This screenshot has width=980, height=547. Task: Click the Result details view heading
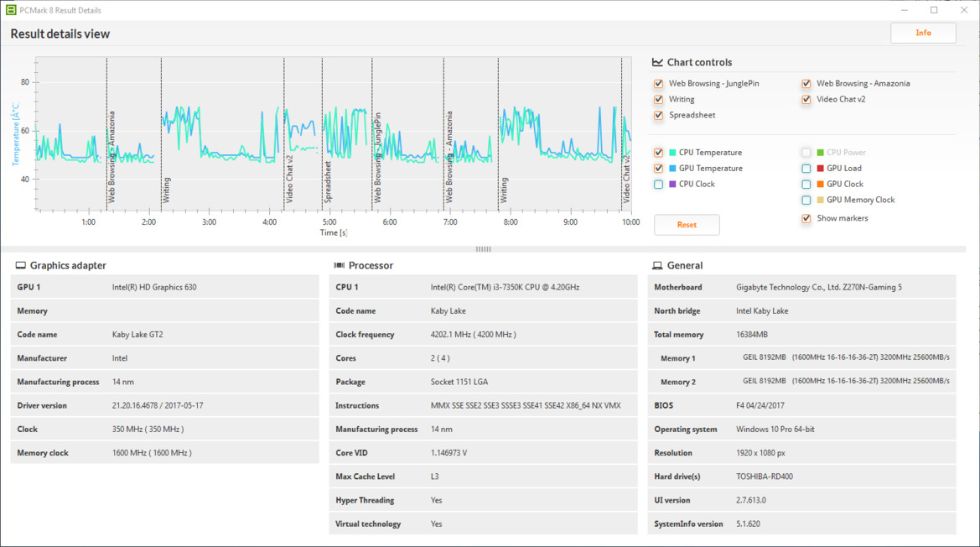(60, 34)
